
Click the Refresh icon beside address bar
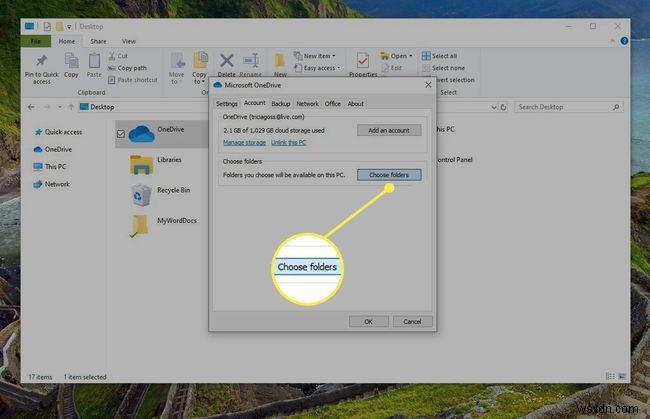pyautogui.click(x=504, y=107)
